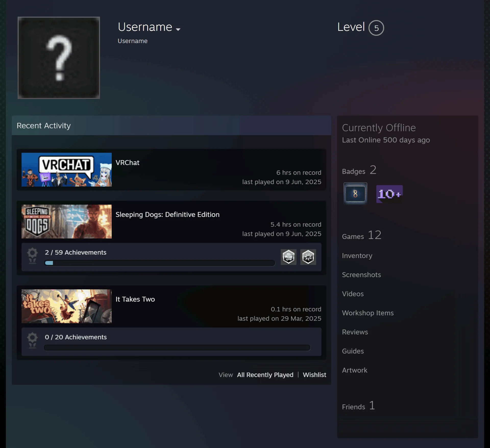This screenshot has width=490, height=448.
Task: Open the second unlocked Sleeping Dogs achievement icon
Action: tap(308, 257)
